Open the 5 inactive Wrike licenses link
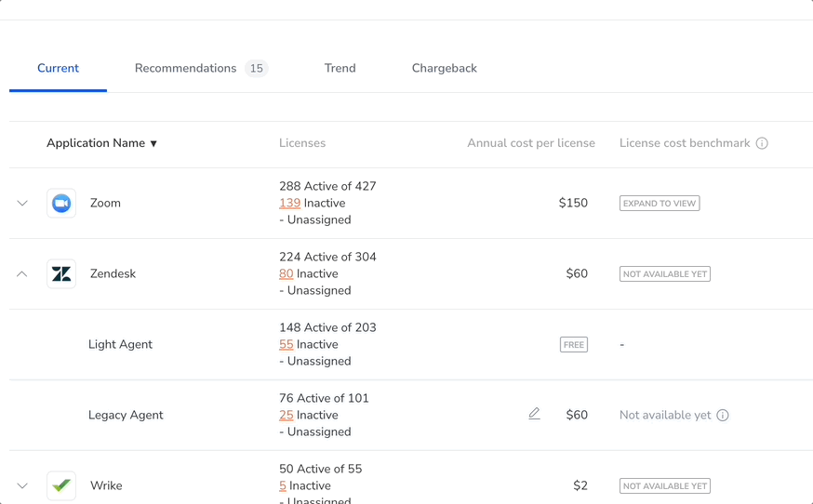This screenshot has width=813, height=504. click(283, 485)
